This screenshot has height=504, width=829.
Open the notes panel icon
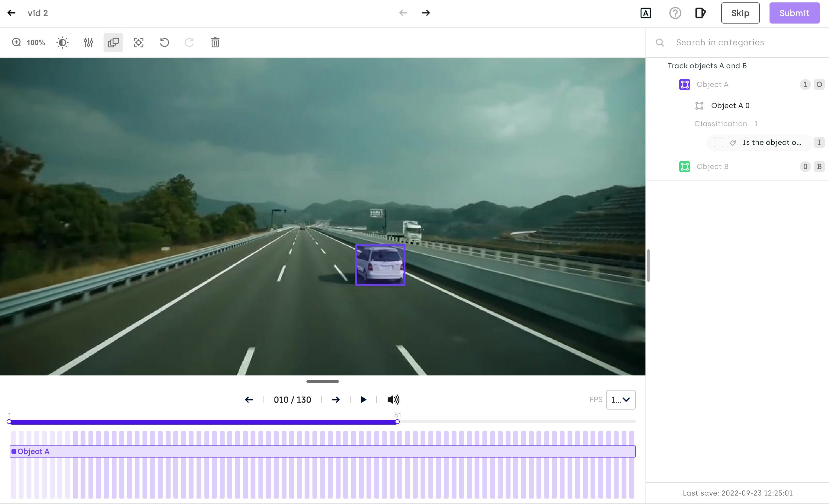click(x=700, y=13)
